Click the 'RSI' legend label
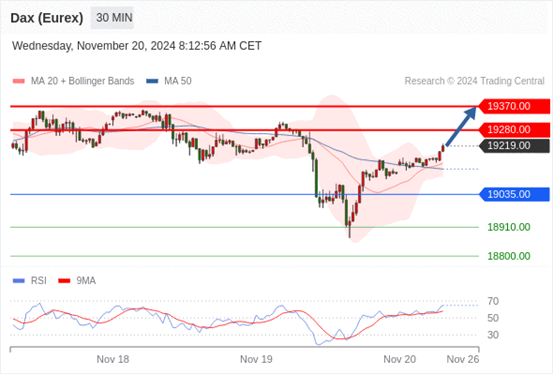The image size is (553, 375). tap(39, 281)
